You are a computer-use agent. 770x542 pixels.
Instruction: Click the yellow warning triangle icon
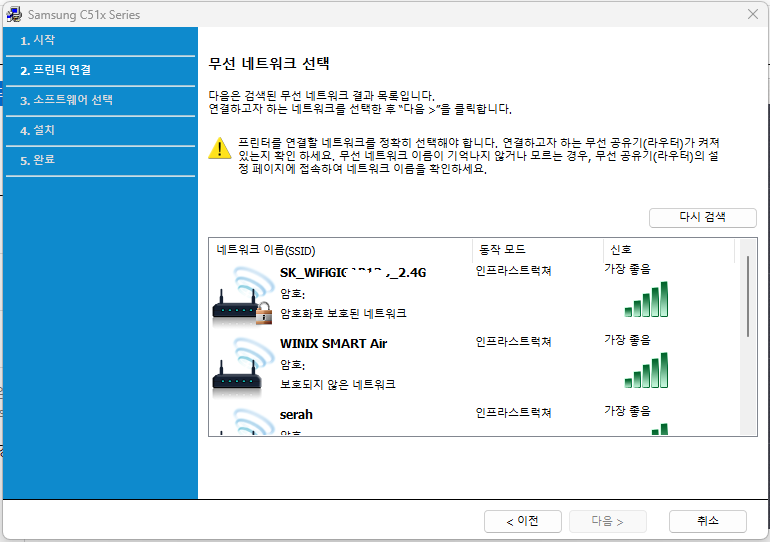pyautogui.click(x=220, y=148)
